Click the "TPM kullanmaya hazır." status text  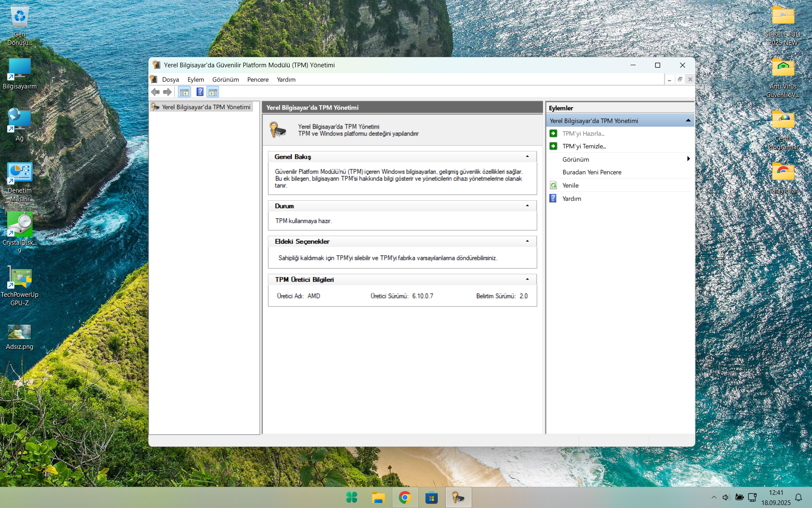click(303, 221)
